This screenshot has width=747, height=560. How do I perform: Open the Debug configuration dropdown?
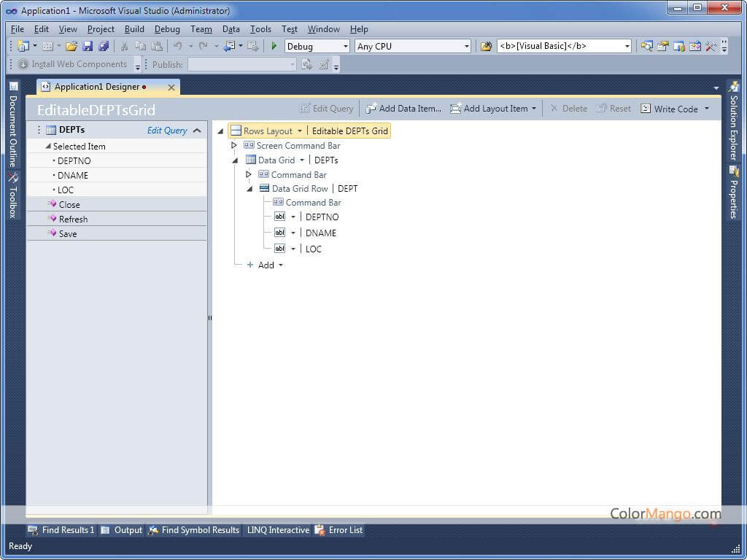(x=345, y=46)
